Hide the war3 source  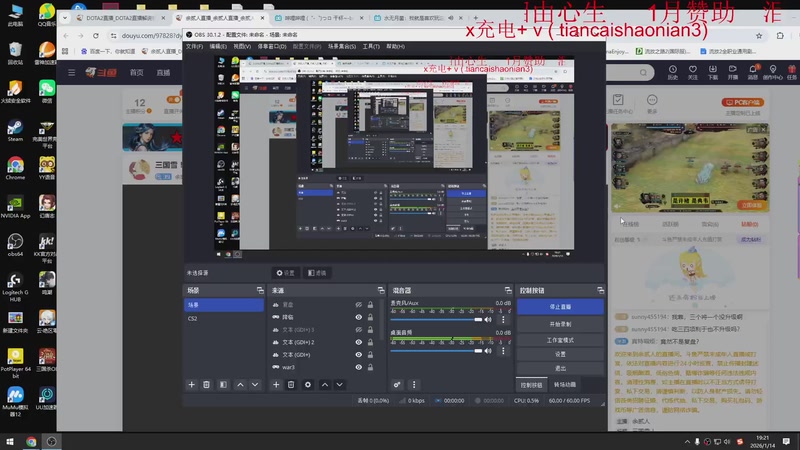pyautogui.click(x=359, y=367)
